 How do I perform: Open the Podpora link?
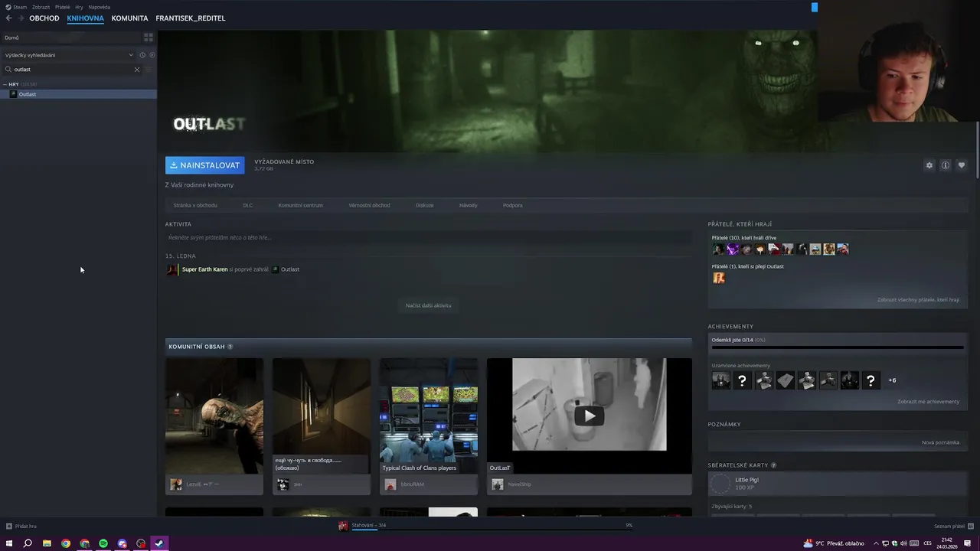coord(513,205)
